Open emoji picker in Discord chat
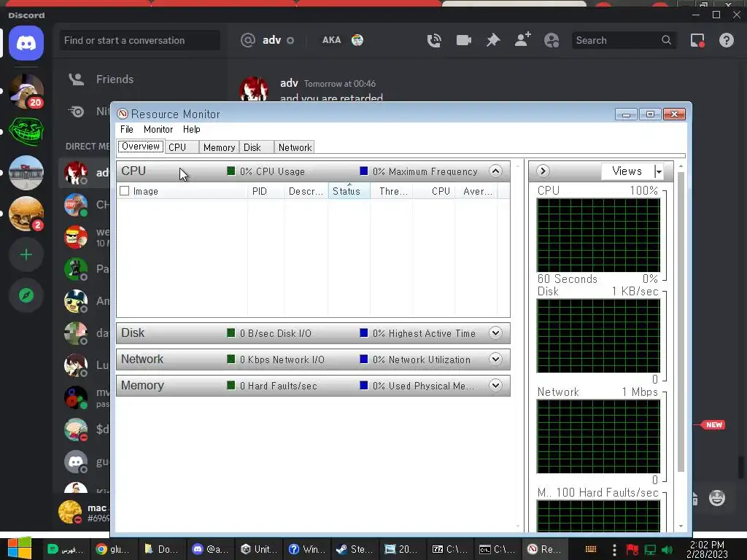The height and width of the screenshot is (560, 747). tap(717, 498)
